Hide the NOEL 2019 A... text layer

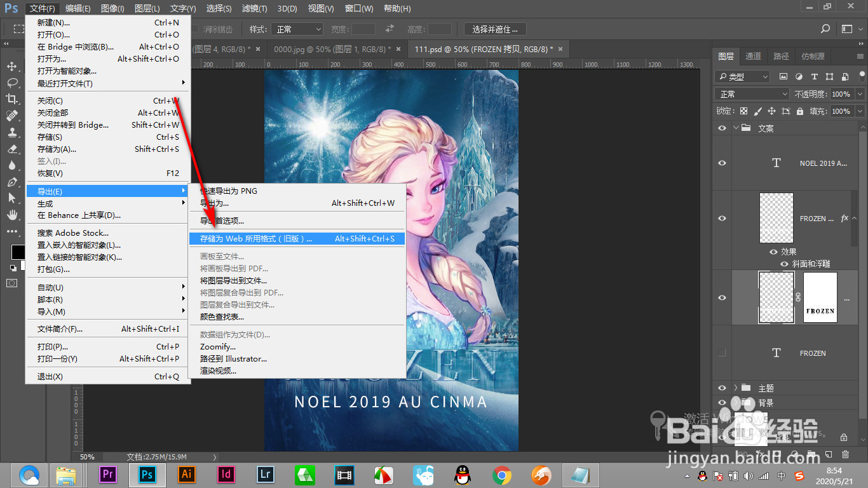pos(722,163)
